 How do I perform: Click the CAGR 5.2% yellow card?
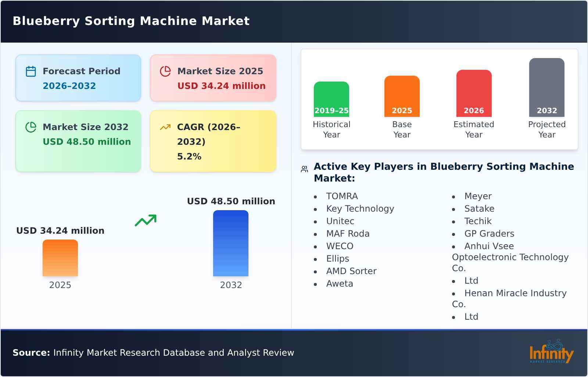pos(212,141)
